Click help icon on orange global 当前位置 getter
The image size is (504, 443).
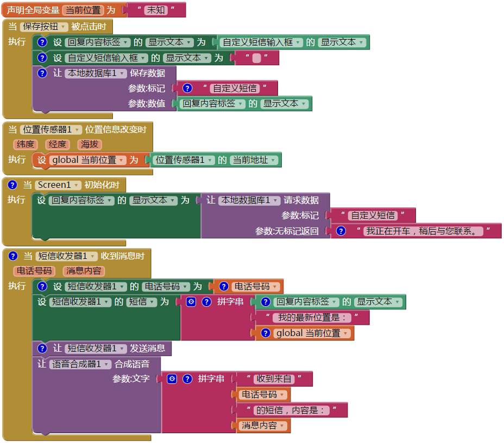coord(266,333)
